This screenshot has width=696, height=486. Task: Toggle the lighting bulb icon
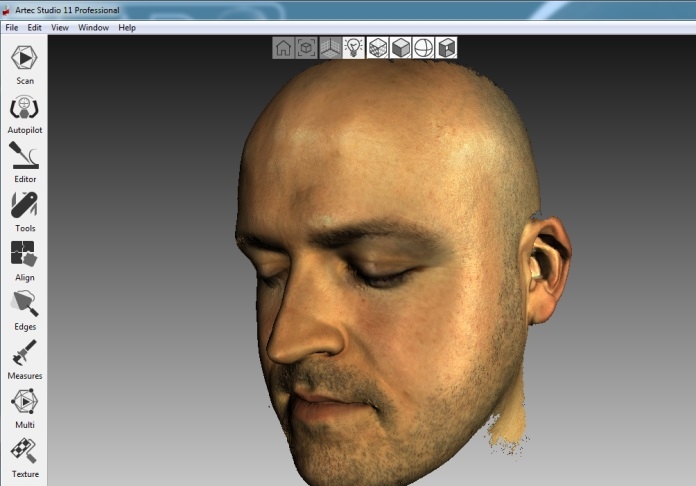353,48
